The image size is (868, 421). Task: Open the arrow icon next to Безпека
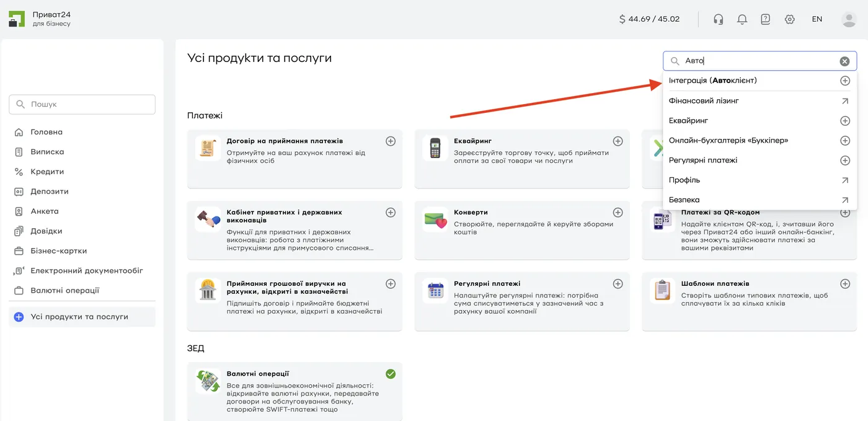(x=844, y=200)
